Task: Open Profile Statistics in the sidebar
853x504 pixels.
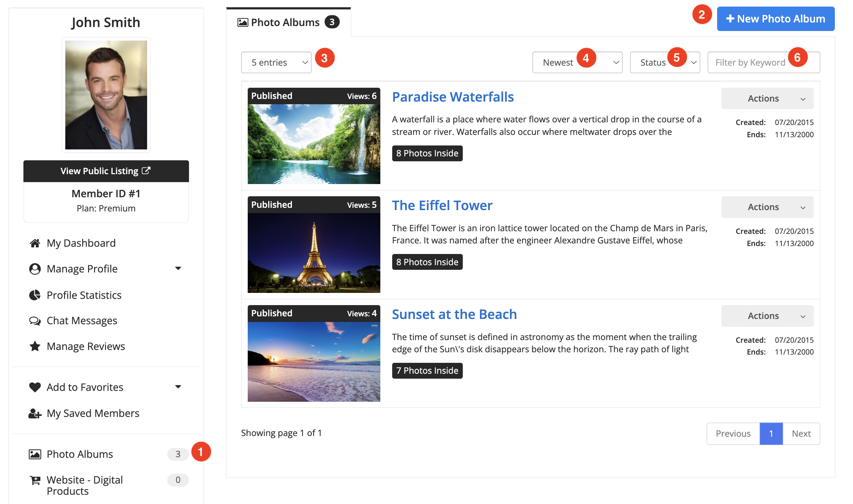Action: (84, 295)
